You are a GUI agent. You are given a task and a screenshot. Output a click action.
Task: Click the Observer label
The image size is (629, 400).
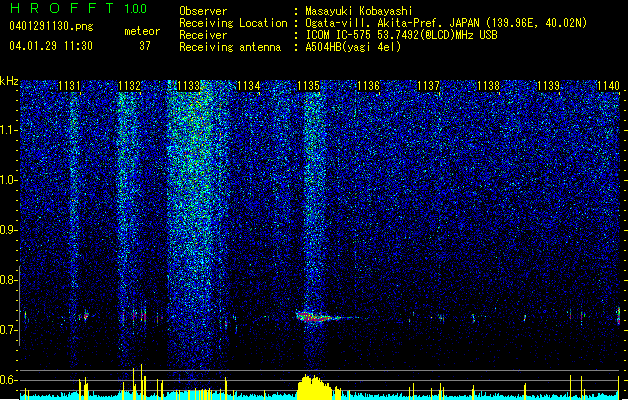pos(203,11)
